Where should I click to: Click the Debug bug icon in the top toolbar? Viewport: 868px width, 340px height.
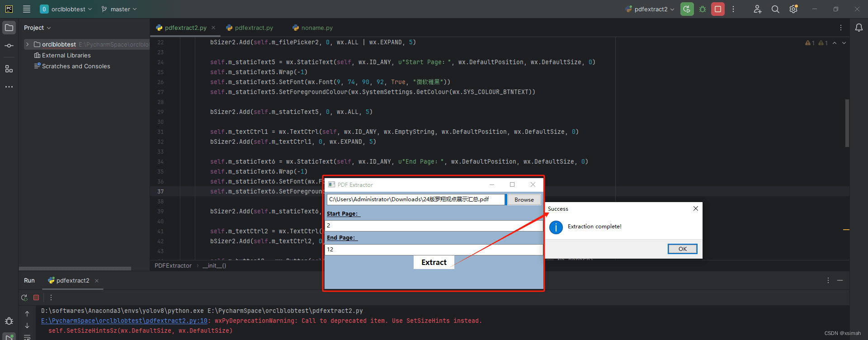tap(703, 9)
